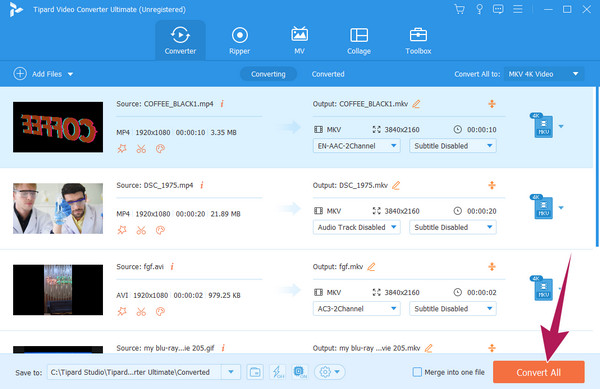Expand format arrow beside COFFEE_BLACK1 MKV icon

(561, 126)
